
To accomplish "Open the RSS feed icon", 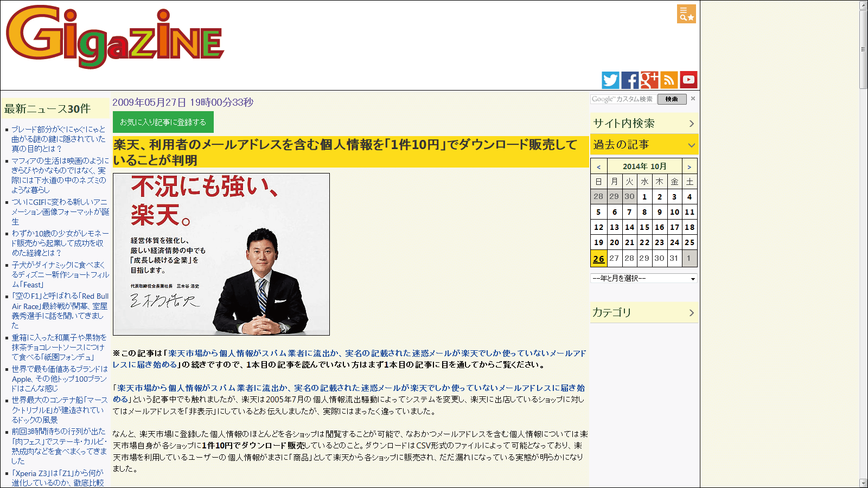I will [x=669, y=80].
